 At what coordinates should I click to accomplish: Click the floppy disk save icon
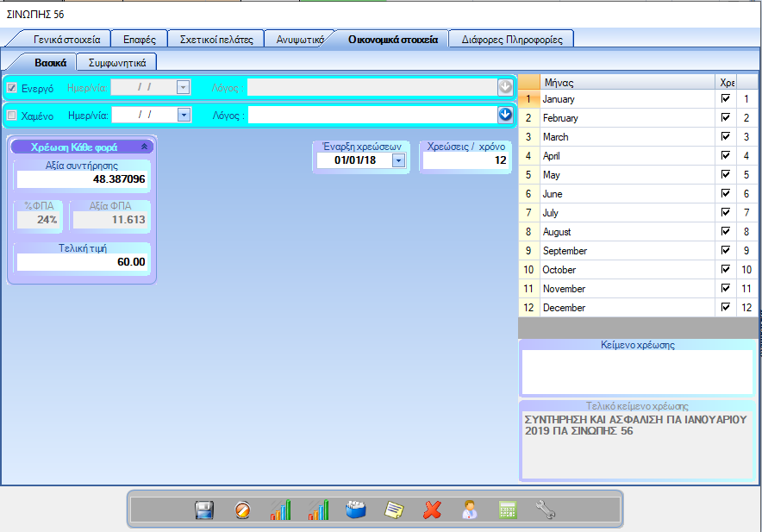[x=204, y=510]
